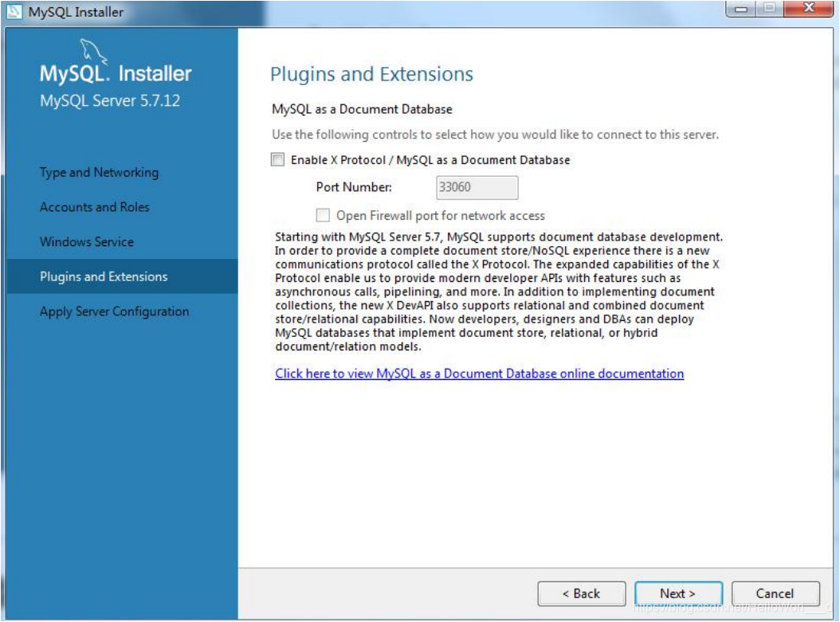Tick Open Firewall port for network access
The image size is (840, 622).
323,215
